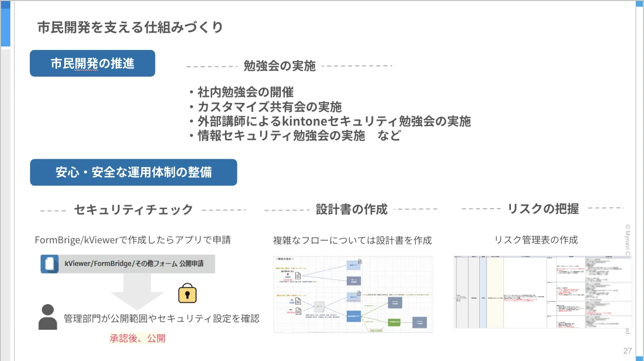The image size is (644, 361).
Task: Click the セキュリティチェック section heading
Action: [x=134, y=210]
